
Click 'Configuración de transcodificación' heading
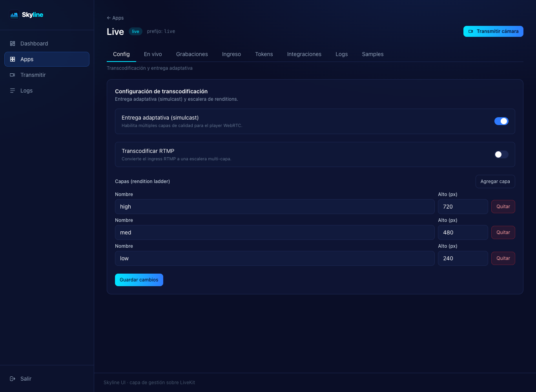(x=161, y=91)
